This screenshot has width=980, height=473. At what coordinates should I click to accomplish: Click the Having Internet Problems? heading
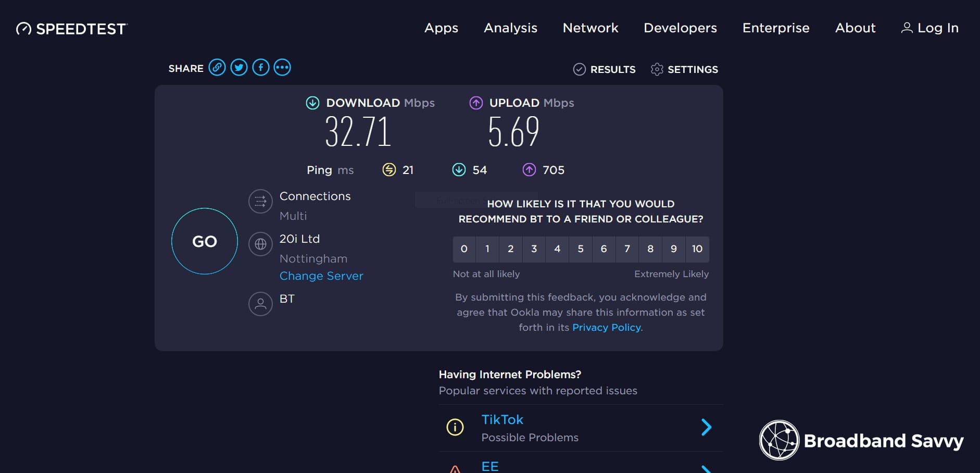(x=510, y=374)
